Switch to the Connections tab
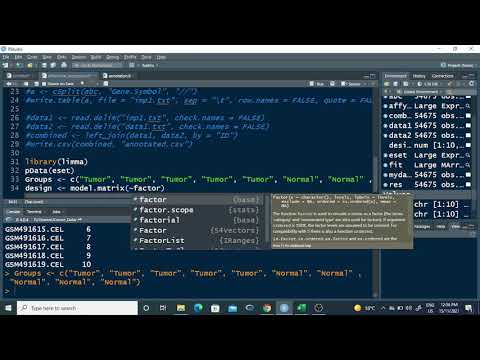 [x=442, y=76]
